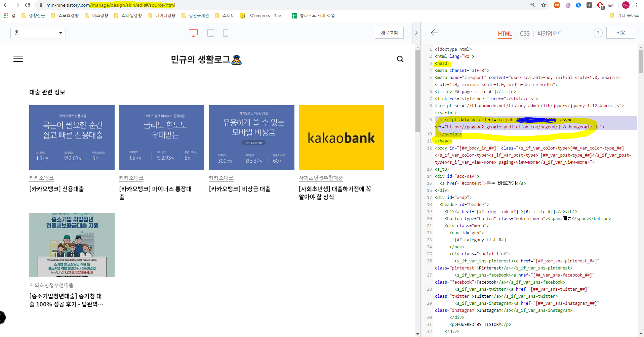
Task: Open the Chrome profile avatar
Action: tap(626, 5)
